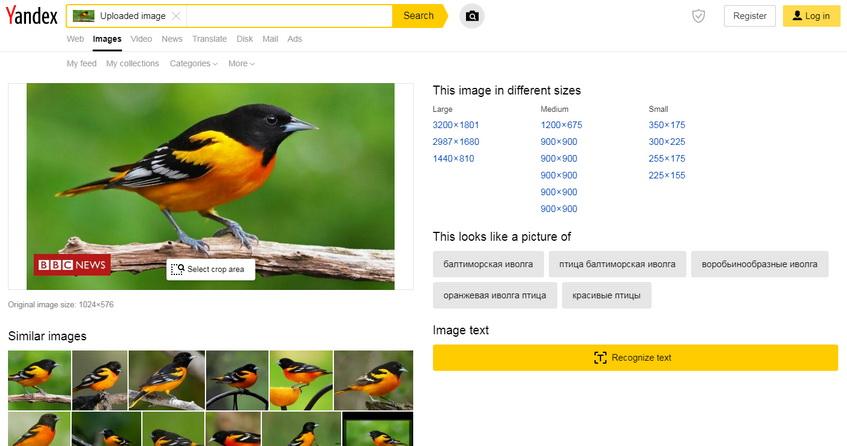Open the More dropdown menu
847x446 pixels.
(241, 64)
